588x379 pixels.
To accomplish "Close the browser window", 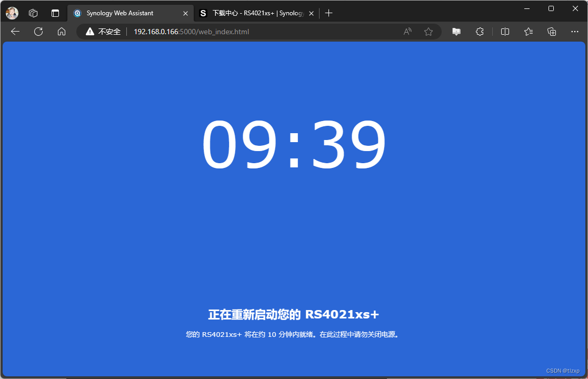I will 575,8.
